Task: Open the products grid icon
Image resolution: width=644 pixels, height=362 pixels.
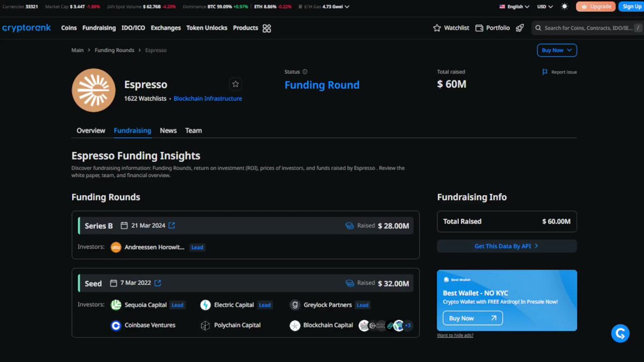Action: [267, 28]
